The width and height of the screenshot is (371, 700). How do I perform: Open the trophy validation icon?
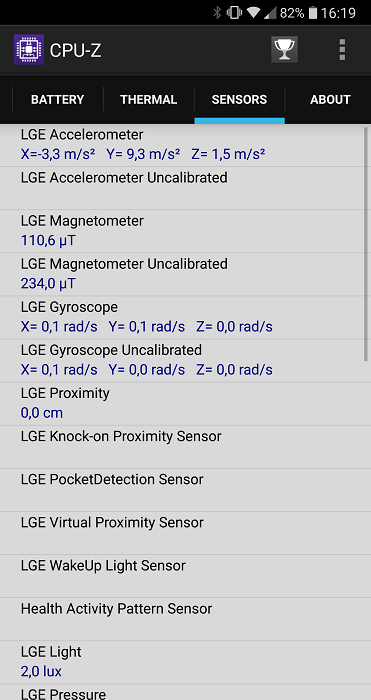[x=284, y=50]
